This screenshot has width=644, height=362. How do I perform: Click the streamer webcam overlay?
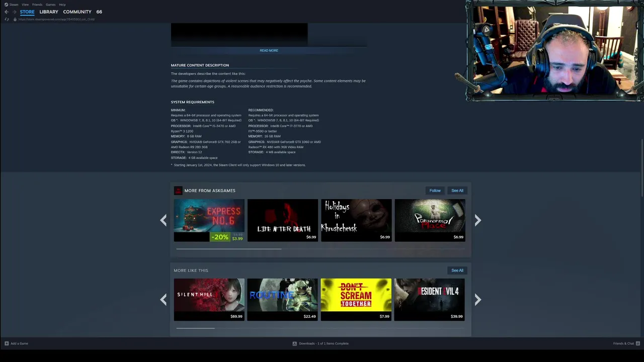(555, 51)
